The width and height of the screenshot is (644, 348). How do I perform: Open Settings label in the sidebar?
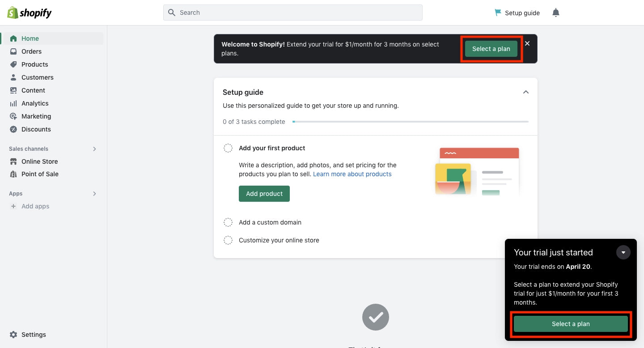coord(34,335)
